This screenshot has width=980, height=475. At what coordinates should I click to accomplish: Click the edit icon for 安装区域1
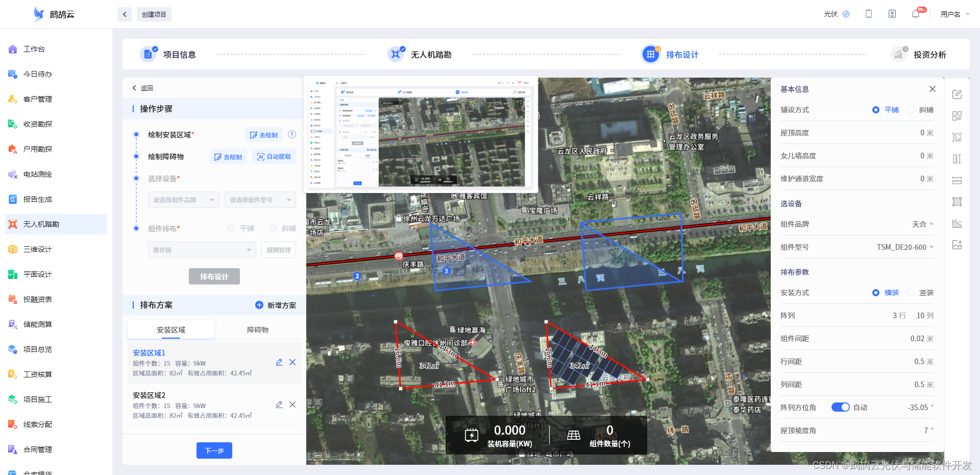279,362
